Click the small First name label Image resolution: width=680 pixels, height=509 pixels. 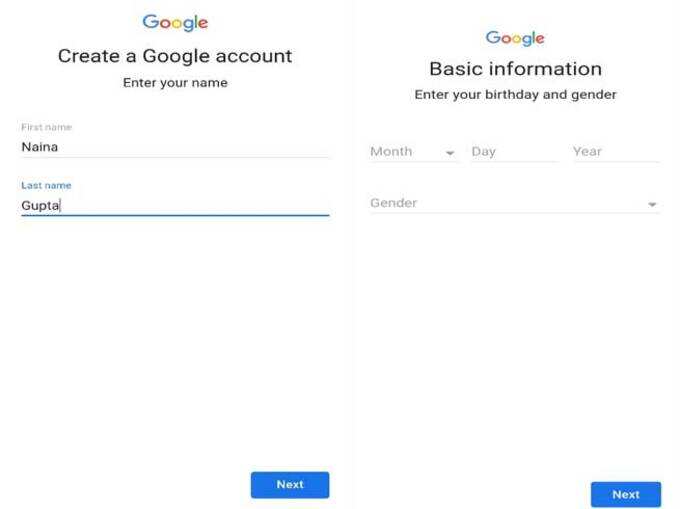[x=46, y=127]
